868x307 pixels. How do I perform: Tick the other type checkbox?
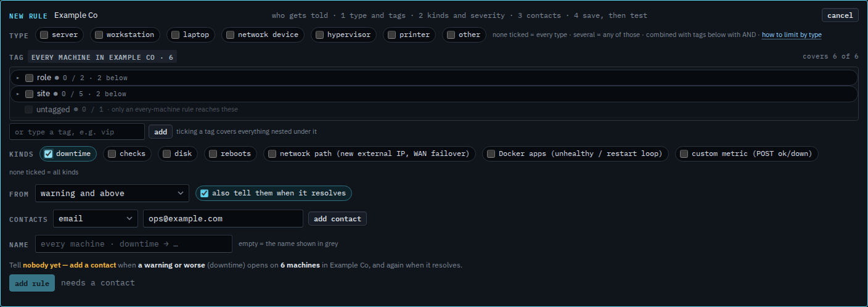pyautogui.click(x=451, y=35)
